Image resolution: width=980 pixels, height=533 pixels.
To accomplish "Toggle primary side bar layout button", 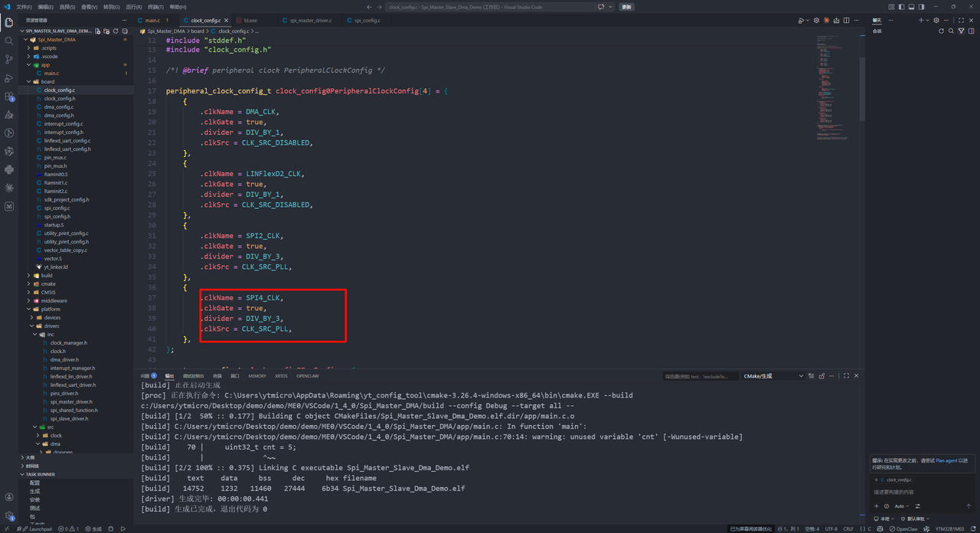I will point(900,7).
